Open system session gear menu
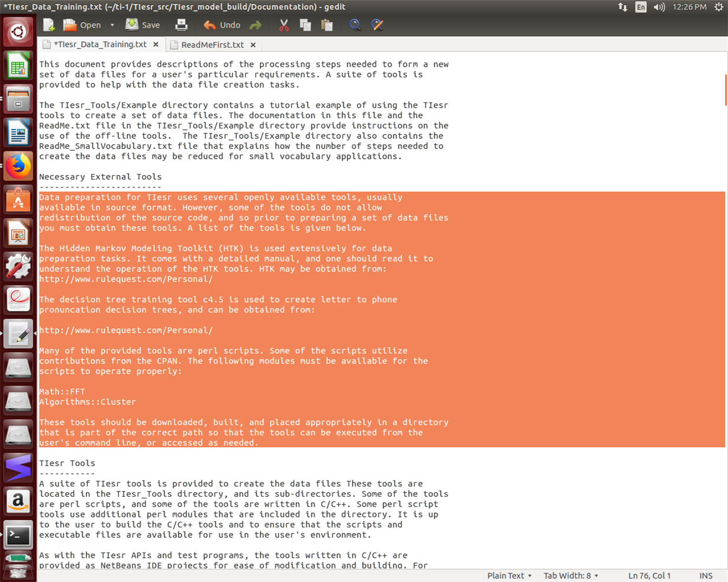The width and height of the screenshot is (728, 582). (719, 7)
